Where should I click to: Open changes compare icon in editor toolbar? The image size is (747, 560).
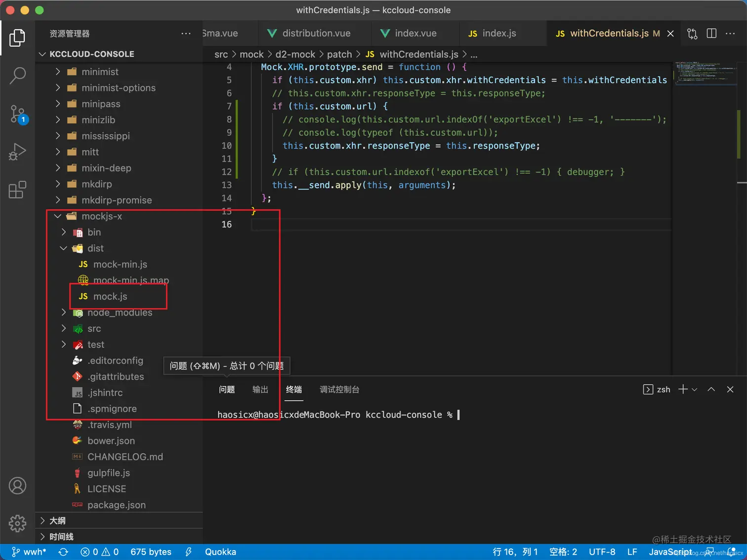tap(692, 34)
